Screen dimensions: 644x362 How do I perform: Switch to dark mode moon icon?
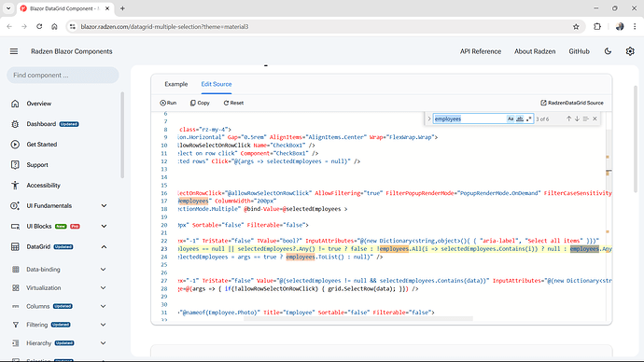[x=608, y=51]
